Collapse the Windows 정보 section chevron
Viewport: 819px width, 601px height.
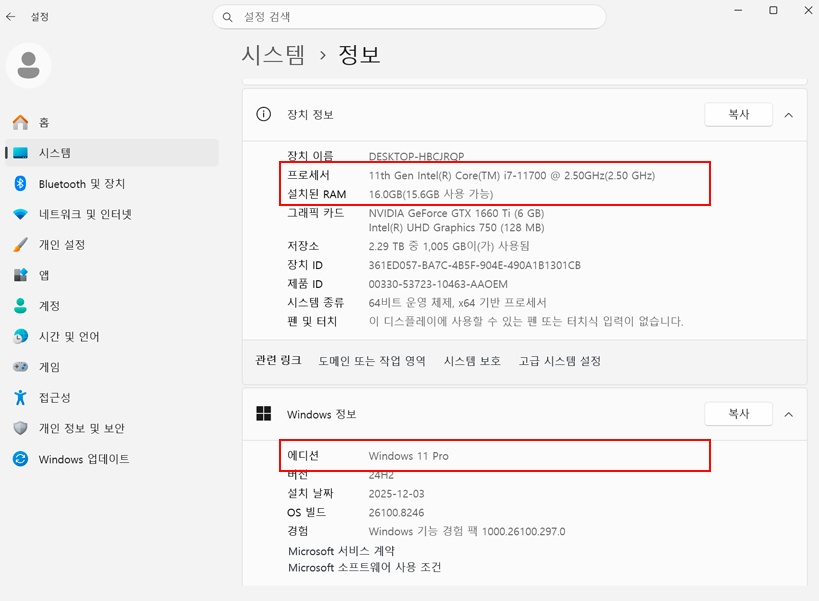coord(789,415)
